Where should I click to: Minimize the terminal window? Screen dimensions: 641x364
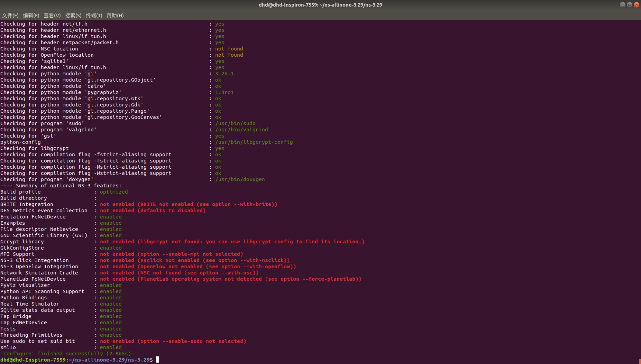622,4
